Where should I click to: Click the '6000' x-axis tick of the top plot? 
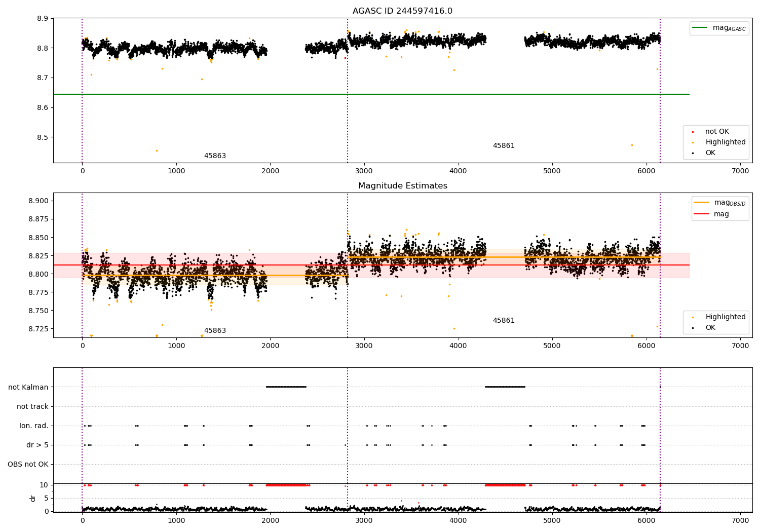(x=647, y=171)
